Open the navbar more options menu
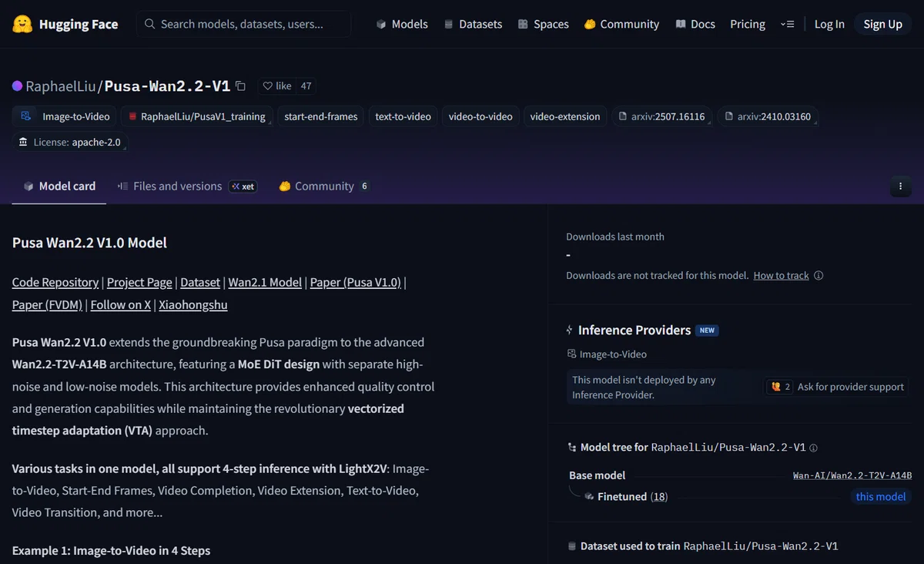The width and height of the screenshot is (924, 564). (787, 24)
